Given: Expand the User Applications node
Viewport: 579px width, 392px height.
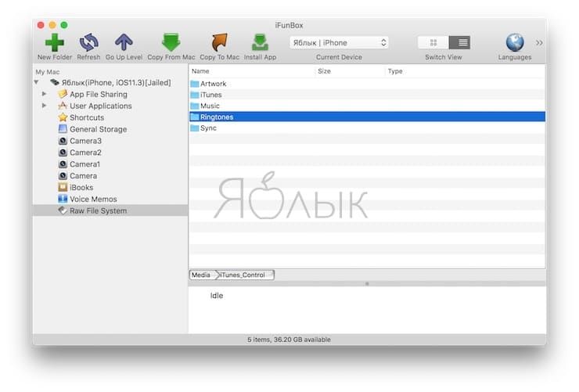Looking at the screenshot, I should (x=44, y=106).
